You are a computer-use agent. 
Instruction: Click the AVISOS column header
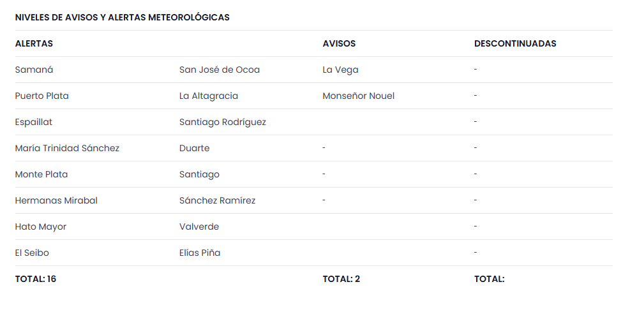(339, 43)
